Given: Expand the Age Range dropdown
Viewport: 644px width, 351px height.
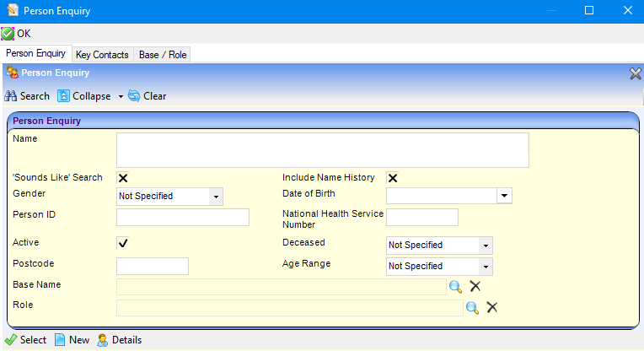Looking at the screenshot, I should (485, 267).
